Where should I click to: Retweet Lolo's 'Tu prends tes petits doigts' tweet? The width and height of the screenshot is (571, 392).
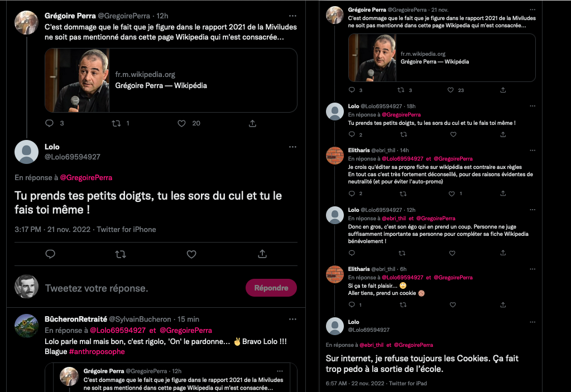(121, 254)
